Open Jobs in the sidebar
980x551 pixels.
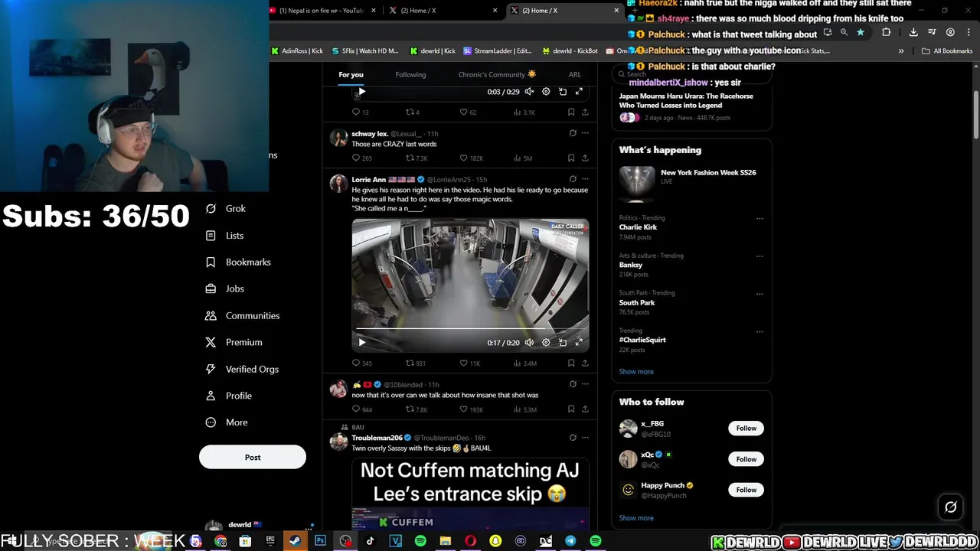click(x=225, y=289)
